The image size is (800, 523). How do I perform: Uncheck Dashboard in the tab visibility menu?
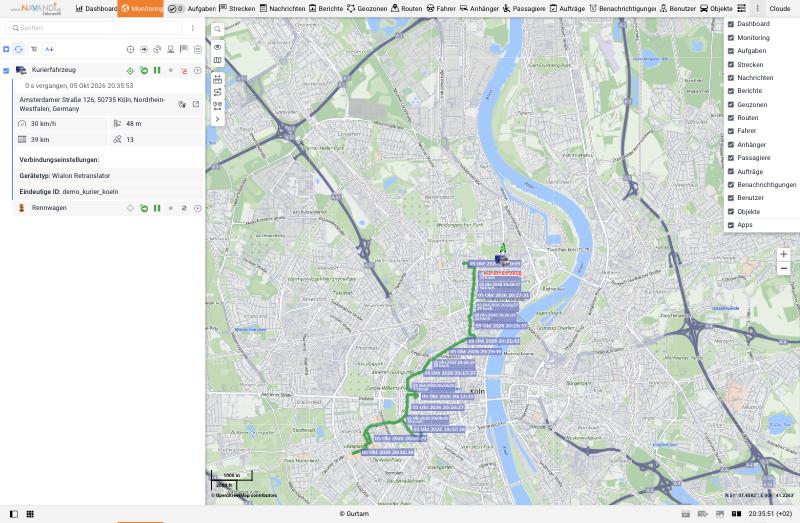tap(731, 24)
